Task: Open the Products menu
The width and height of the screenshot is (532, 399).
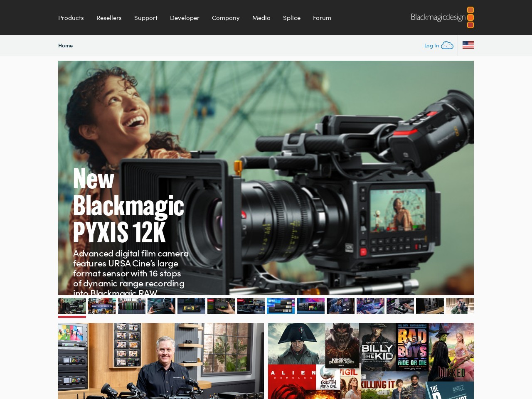Action: (71, 17)
